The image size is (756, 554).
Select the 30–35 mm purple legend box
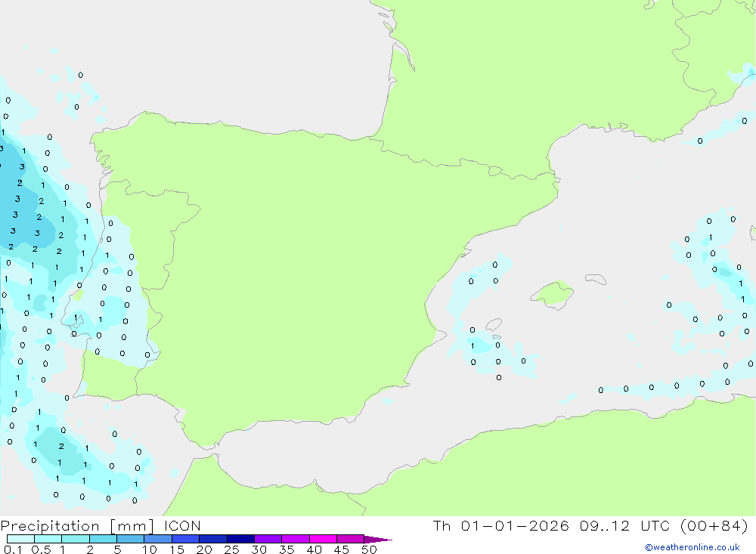[x=268, y=539]
